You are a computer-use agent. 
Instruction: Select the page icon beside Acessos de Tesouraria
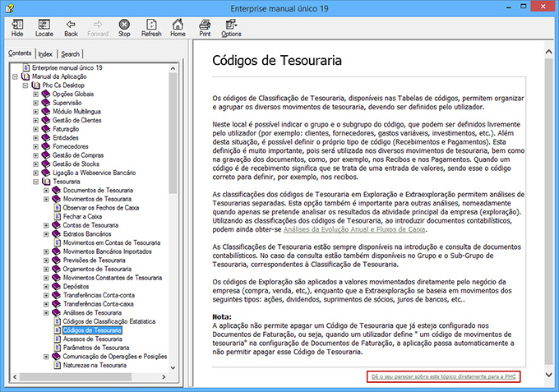(x=57, y=339)
